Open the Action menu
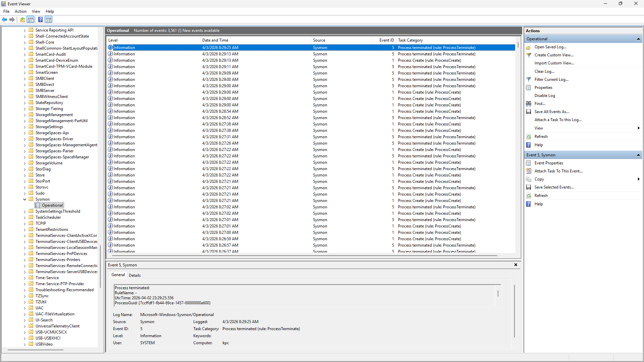This screenshot has width=644, height=362. [20, 11]
